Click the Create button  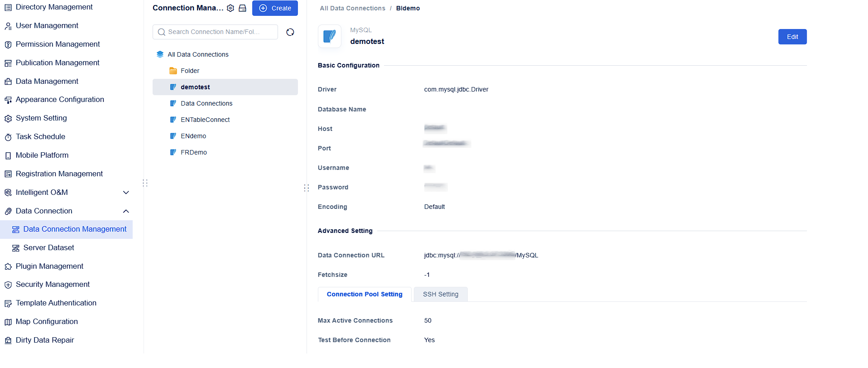coord(275,8)
